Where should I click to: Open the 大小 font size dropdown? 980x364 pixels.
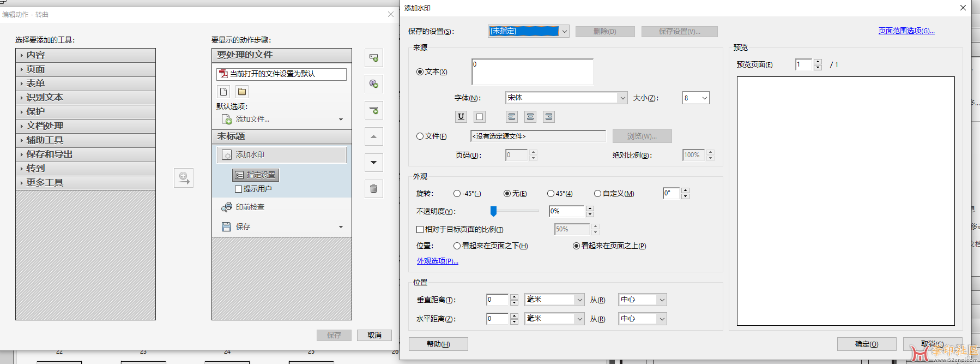coord(695,98)
